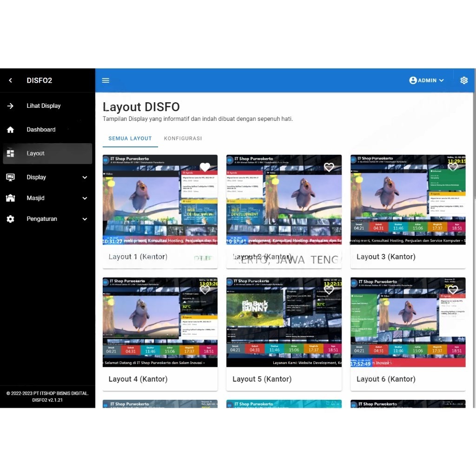Open Layout 1 (Kantor) preview thumbnail
The image size is (476, 476).
tap(160, 200)
